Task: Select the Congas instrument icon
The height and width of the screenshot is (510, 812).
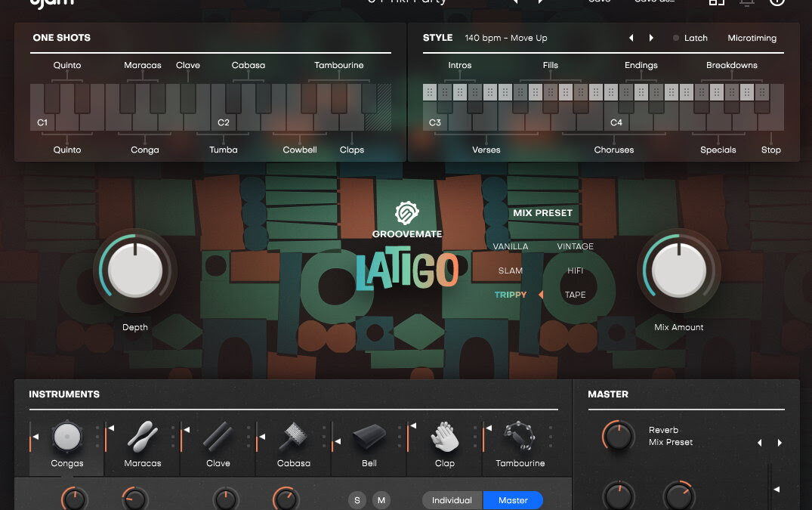Action: pyautogui.click(x=66, y=437)
